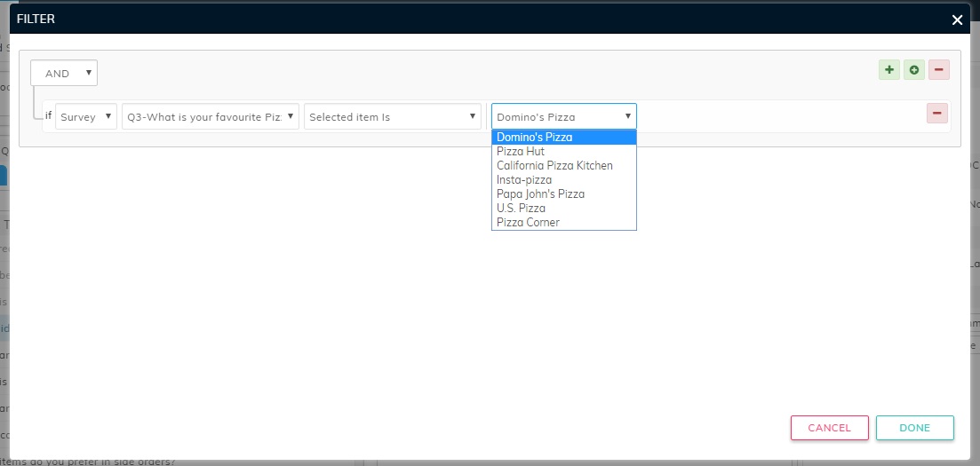980x466 pixels.
Task: Pick U.S. Pizza option
Action: point(564,208)
